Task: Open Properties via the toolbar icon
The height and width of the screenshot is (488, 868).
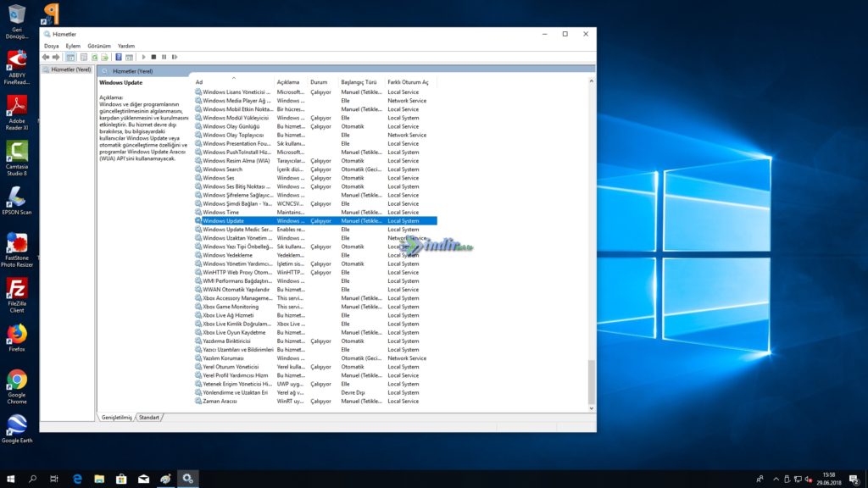Action: [x=84, y=57]
